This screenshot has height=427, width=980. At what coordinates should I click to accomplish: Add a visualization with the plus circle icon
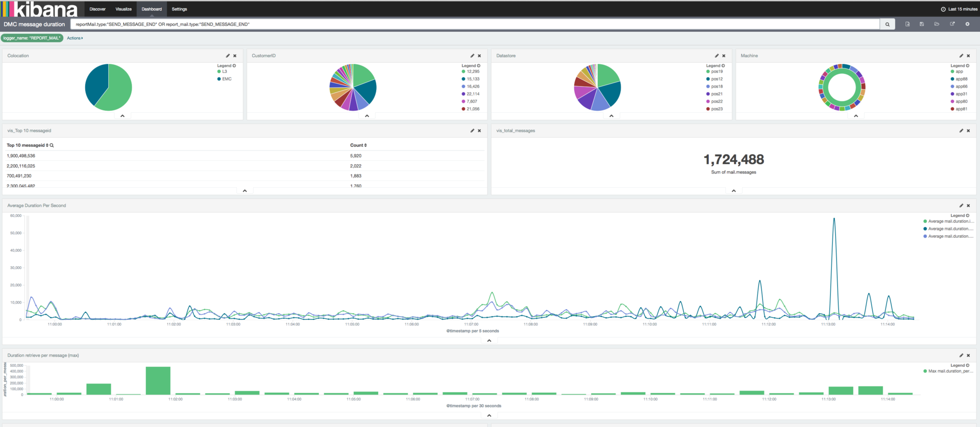pyautogui.click(x=967, y=24)
